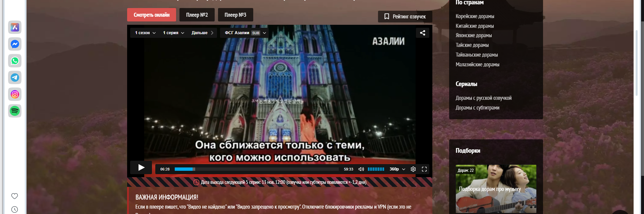Seek on the video progress bar

257,169
